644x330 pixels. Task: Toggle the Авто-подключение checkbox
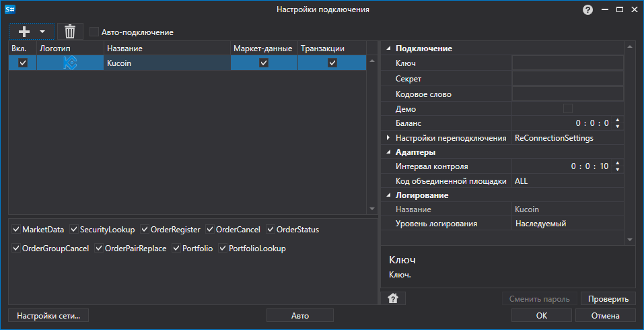[x=94, y=32]
